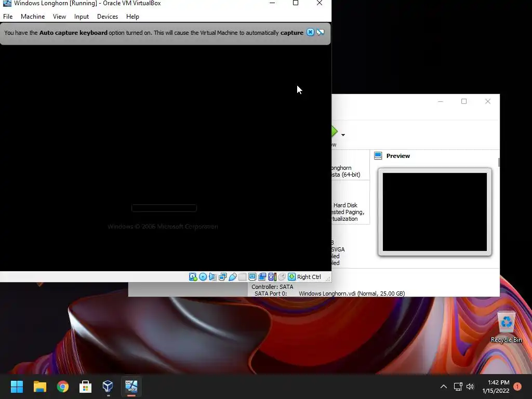The image size is (532, 399).
Task: Click the network tray icon
Action: [x=458, y=386]
